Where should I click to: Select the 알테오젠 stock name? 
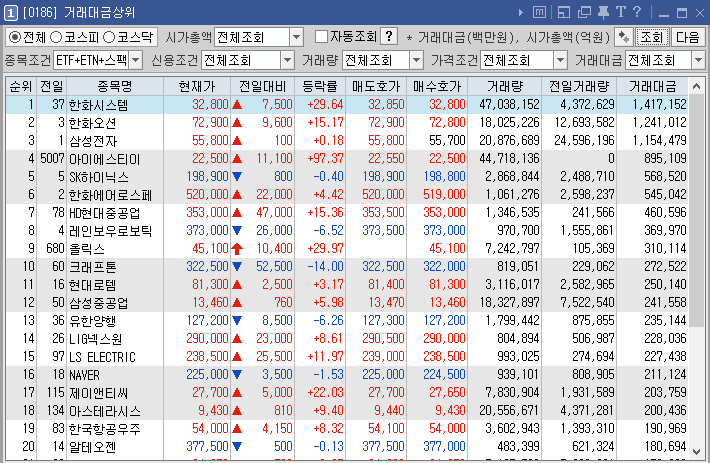click(x=92, y=447)
